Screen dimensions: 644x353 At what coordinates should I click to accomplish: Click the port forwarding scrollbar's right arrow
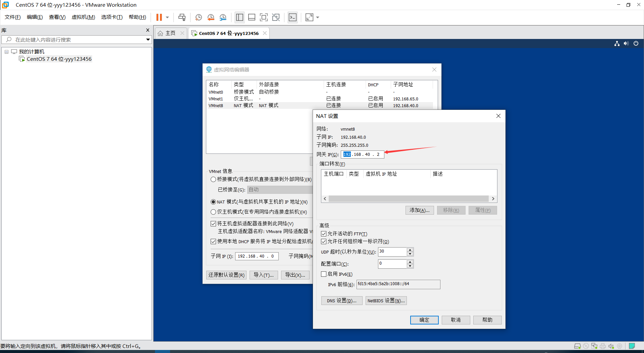(493, 199)
